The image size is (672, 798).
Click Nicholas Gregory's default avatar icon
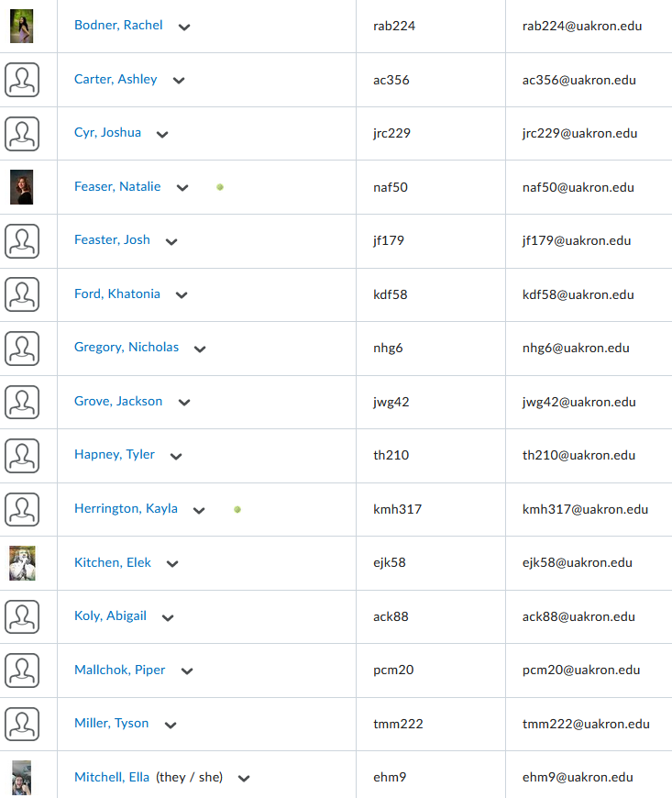click(22, 349)
